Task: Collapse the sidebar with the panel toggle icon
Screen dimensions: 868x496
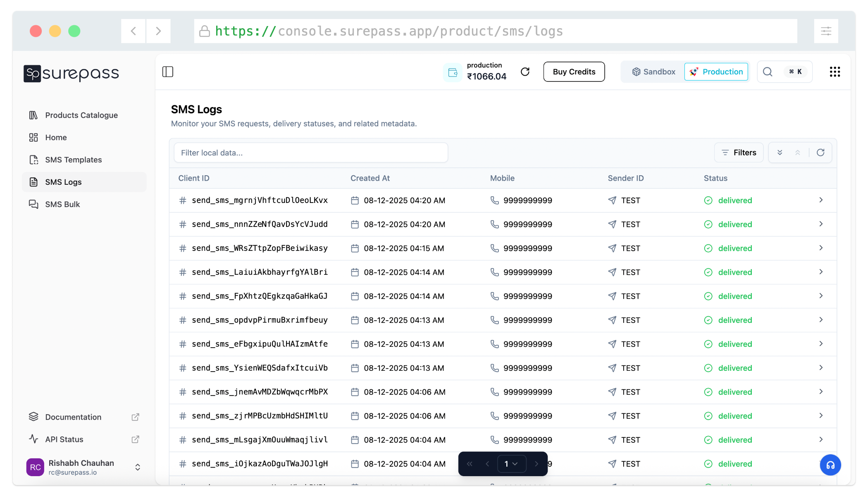Action: pyautogui.click(x=168, y=72)
